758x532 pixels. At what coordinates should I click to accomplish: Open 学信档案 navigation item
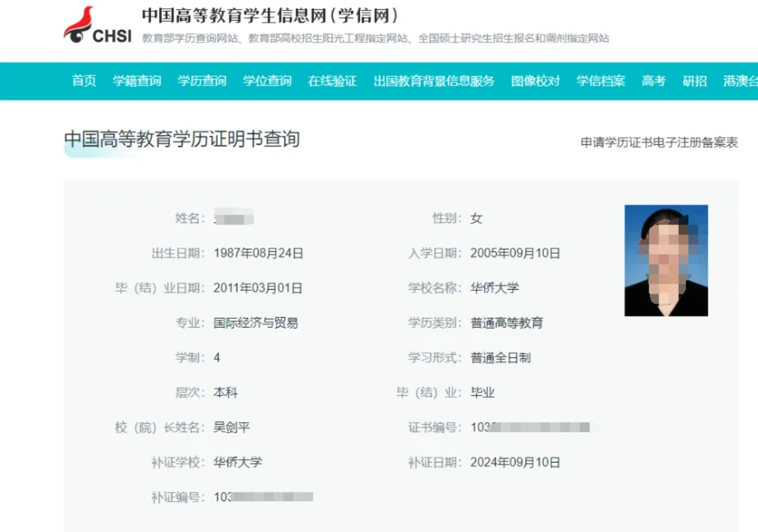point(601,81)
